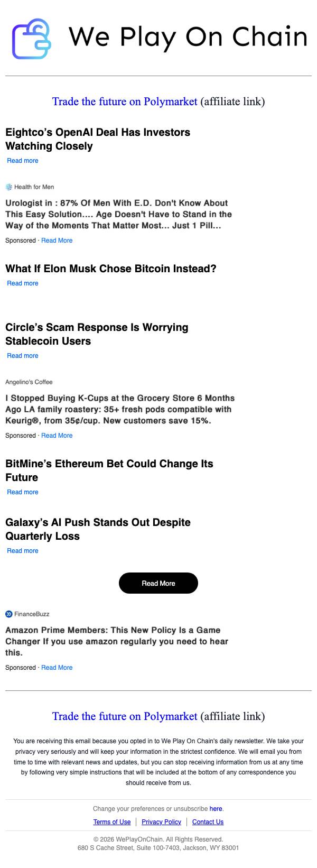Open the bottom Polymarket affiliate link
317x868 pixels.
tap(125, 716)
